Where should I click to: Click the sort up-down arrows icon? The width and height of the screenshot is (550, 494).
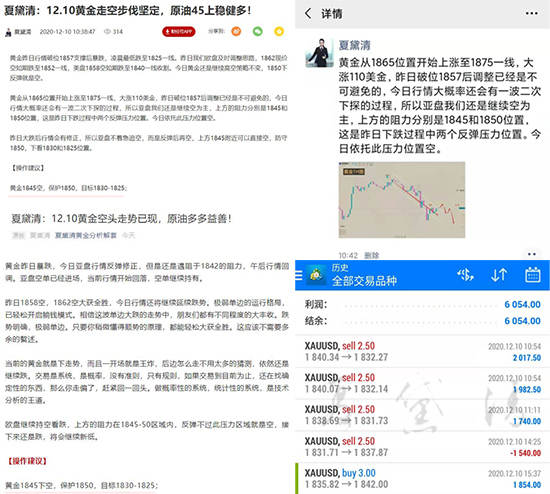point(499,275)
